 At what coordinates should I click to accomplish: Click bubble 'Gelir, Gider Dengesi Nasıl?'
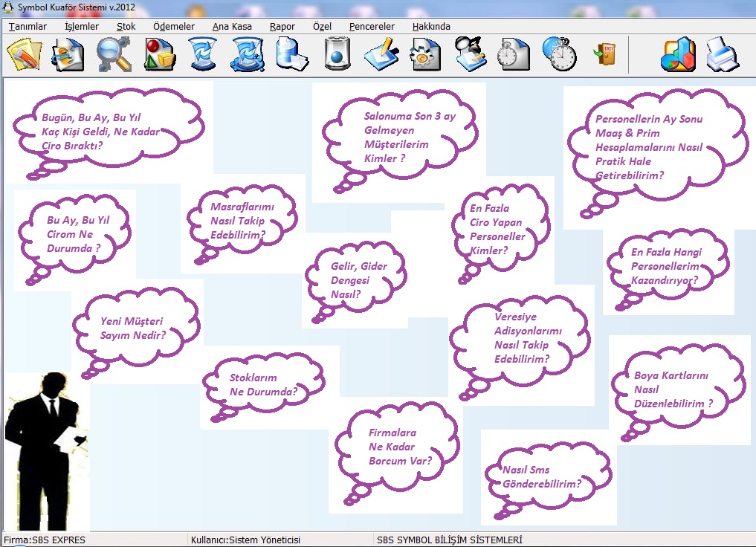click(356, 280)
